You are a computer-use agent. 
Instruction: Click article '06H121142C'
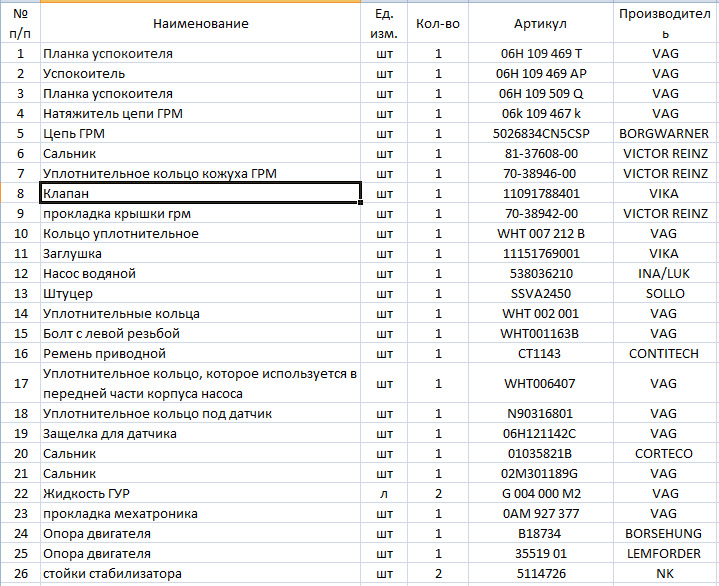[x=541, y=433]
